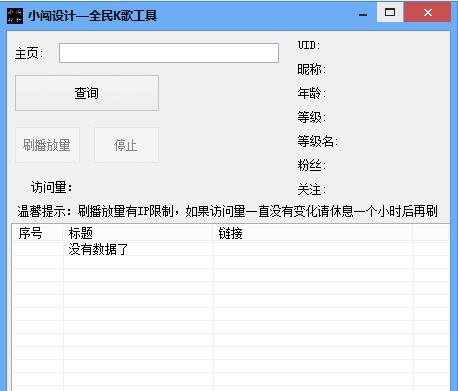Click the app icon in title bar
The width and height of the screenshot is (458, 391).
pos(15,16)
